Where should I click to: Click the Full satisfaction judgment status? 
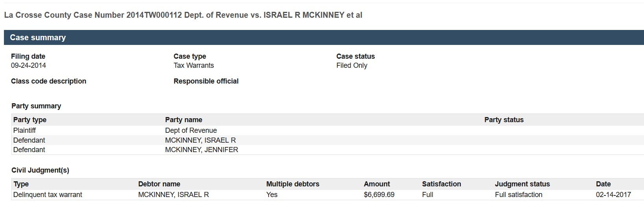click(x=519, y=195)
